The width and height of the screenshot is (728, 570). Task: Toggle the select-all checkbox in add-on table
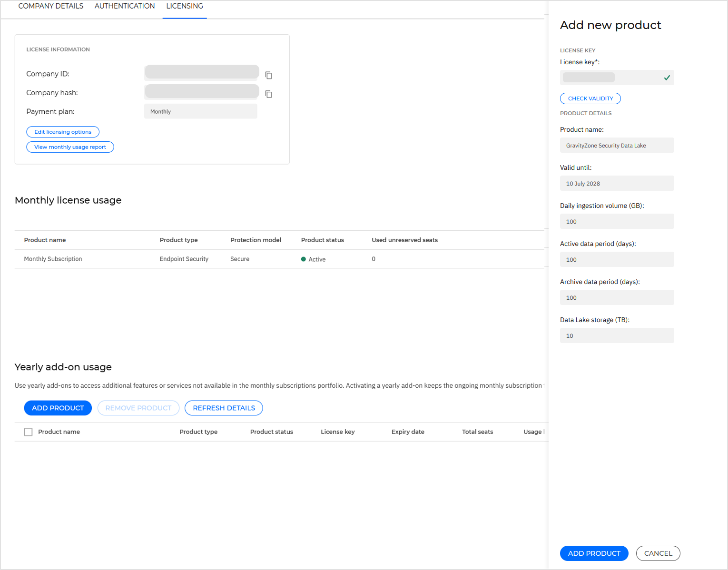tap(28, 432)
